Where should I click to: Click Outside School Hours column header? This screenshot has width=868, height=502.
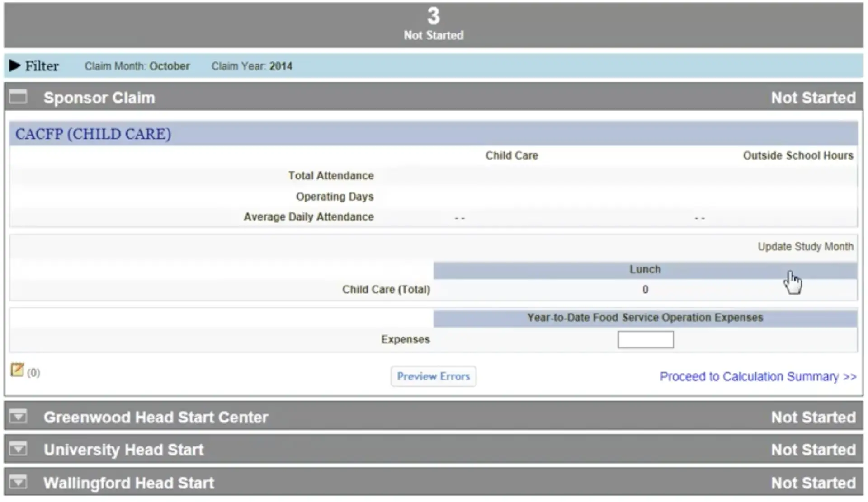[798, 156]
